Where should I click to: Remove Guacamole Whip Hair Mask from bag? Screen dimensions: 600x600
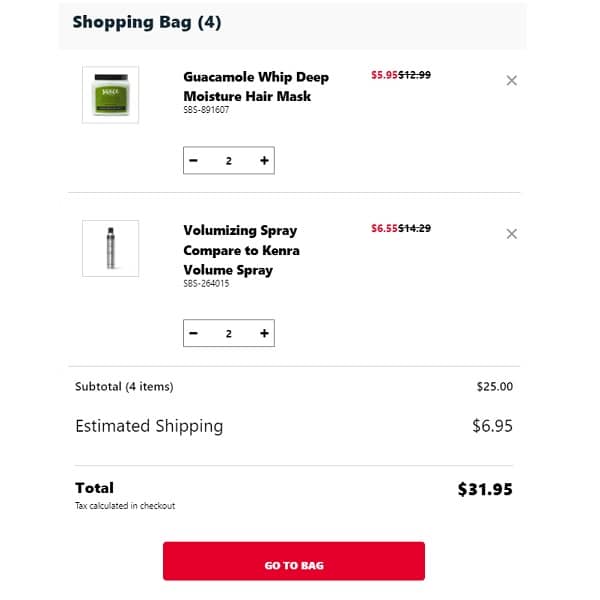tap(512, 81)
